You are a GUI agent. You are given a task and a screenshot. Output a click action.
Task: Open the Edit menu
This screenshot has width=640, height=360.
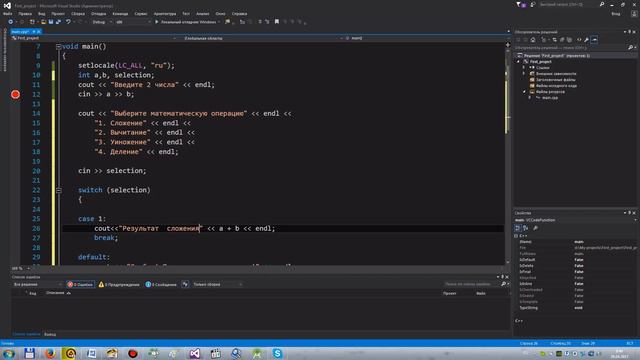25,13
